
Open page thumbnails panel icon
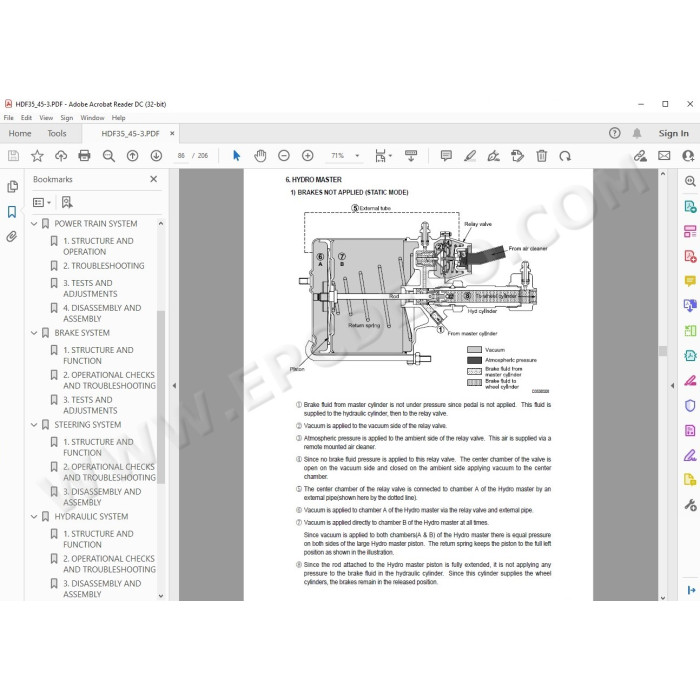click(x=12, y=187)
